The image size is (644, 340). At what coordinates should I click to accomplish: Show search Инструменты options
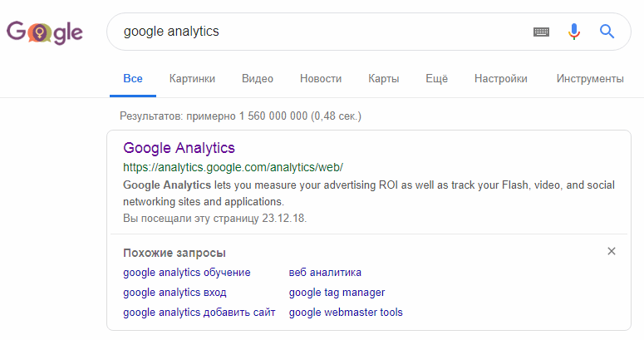[x=590, y=78]
